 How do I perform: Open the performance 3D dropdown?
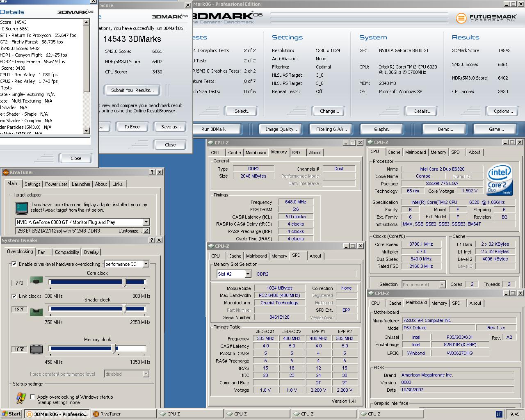[x=146, y=264]
